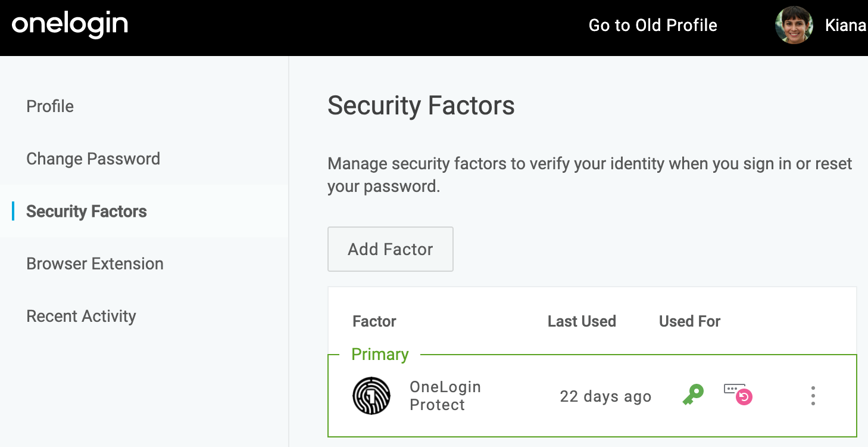Click the Used For column header
The image size is (868, 447).
[689, 321]
